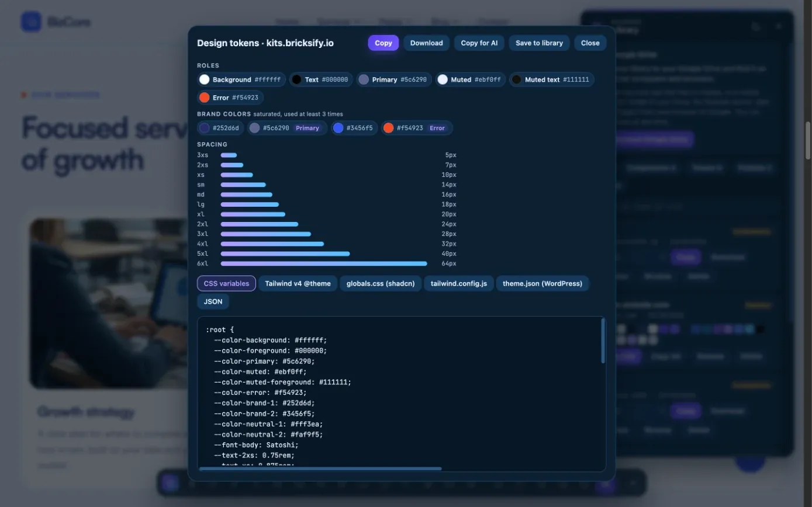Switch to the JSON format tab
812x507 pixels.
click(x=213, y=302)
